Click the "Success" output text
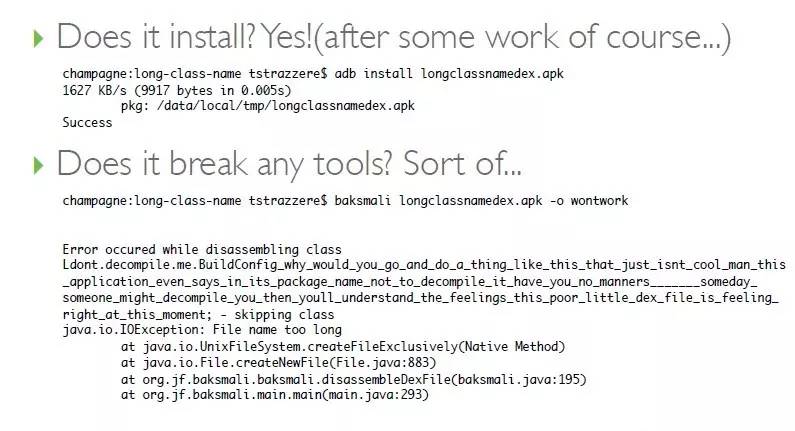The width and height of the screenshot is (795, 431). [x=87, y=122]
